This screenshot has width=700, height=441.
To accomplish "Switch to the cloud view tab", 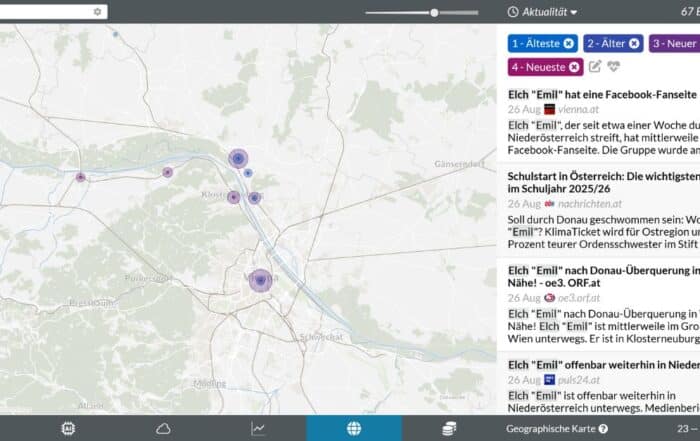I will pyautogui.click(x=163, y=428).
